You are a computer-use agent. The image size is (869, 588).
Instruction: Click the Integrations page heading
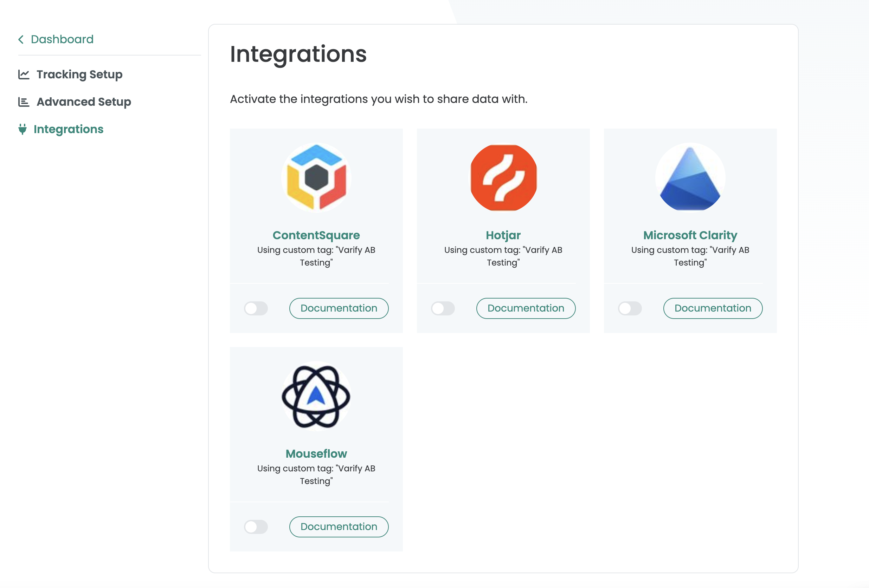click(x=298, y=54)
